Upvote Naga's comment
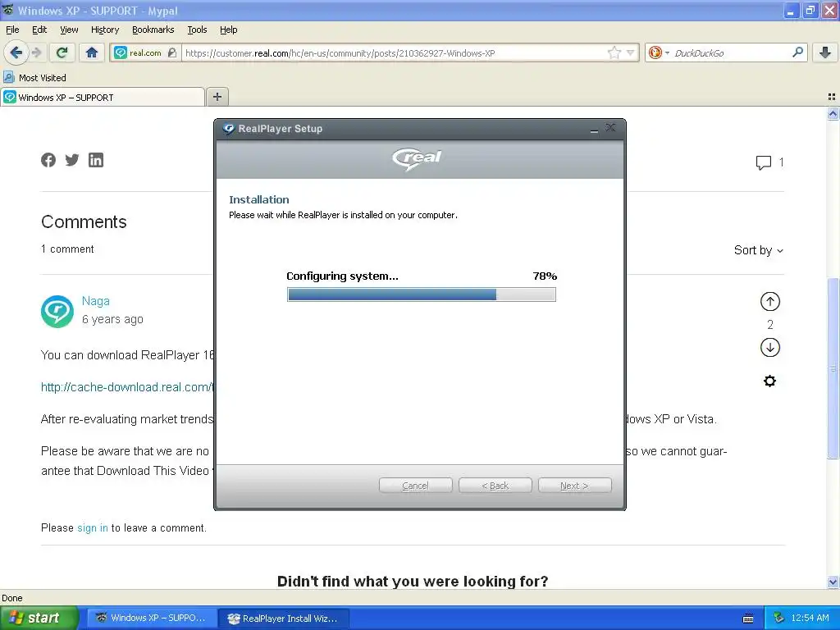 769,302
